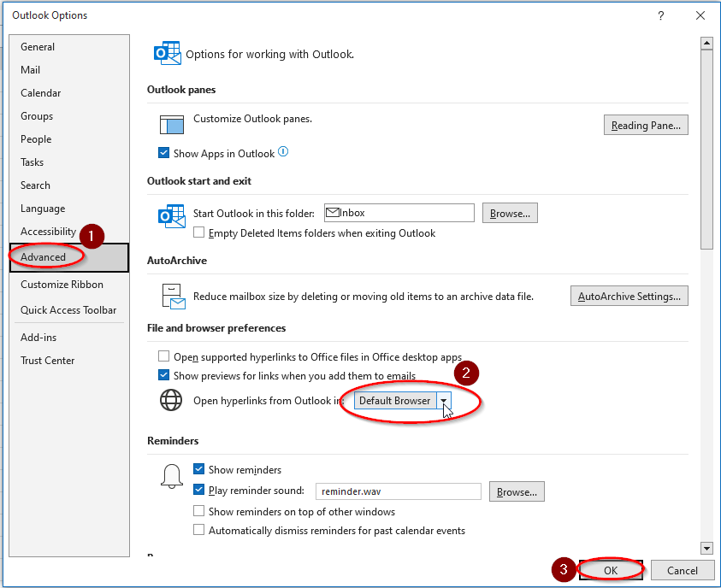Open the Trust Center settings page
721x588 pixels.
tap(47, 360)
